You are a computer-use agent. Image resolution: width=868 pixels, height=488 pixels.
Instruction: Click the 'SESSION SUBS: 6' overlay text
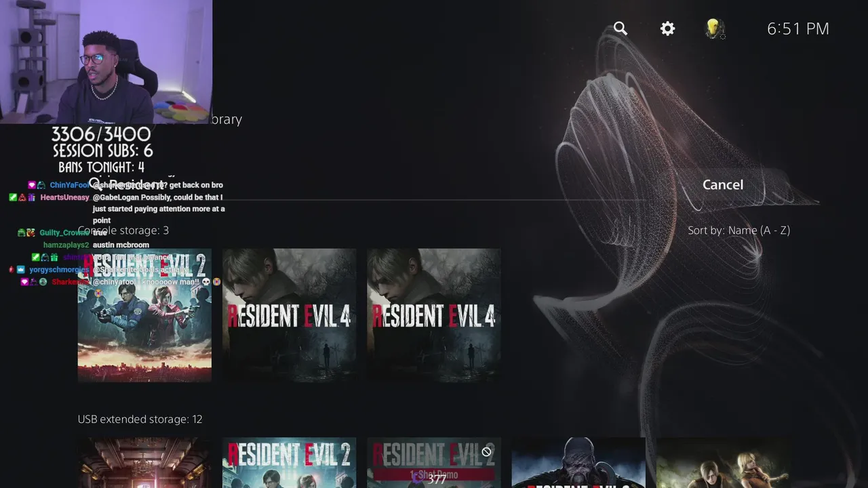coord(102,151)
